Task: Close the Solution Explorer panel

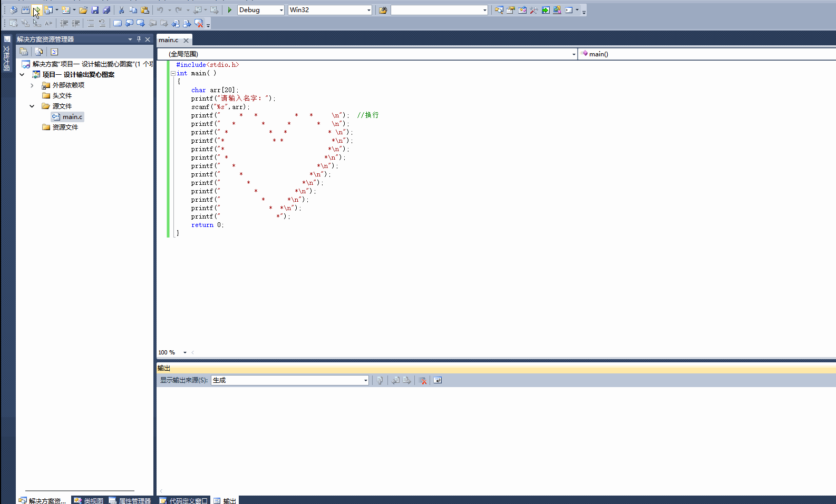Action: point(148,39)
